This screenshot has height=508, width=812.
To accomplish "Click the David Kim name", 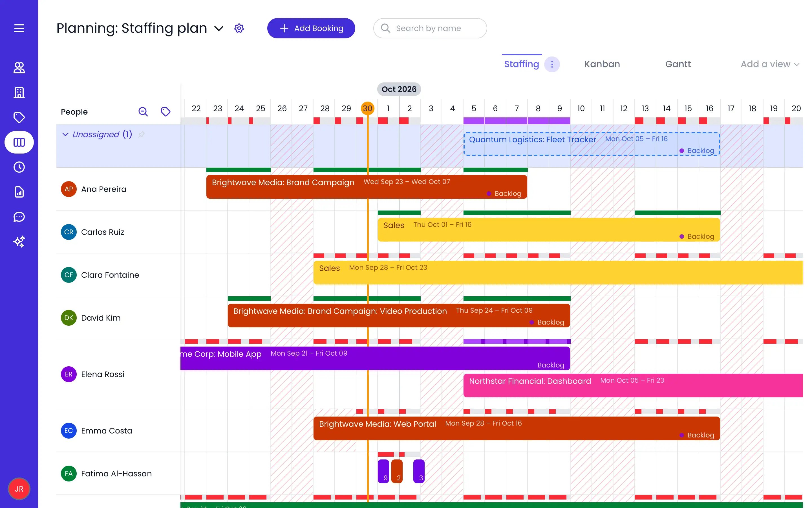I will pyautogui.click(x=101, y=318).
